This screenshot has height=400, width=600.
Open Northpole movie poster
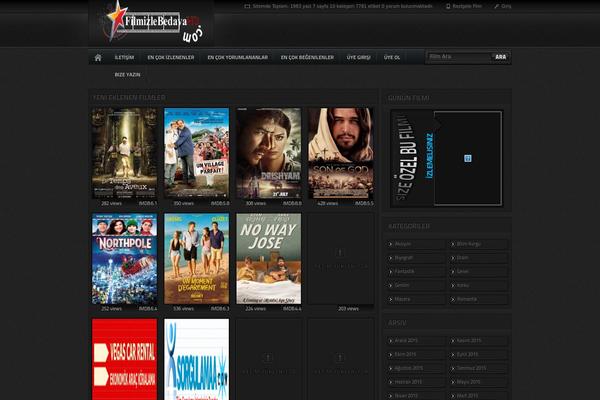point(124,259)
